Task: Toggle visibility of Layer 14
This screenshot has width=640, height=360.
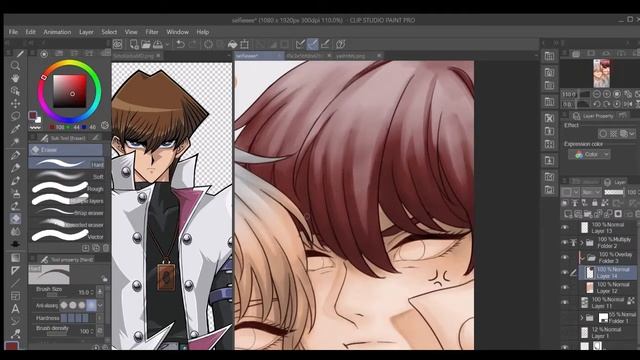Action: coord(565,272)
